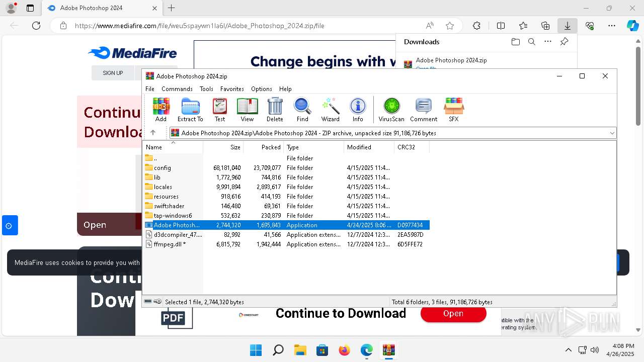Image resolution: width=644 pixels, height=362 pixels.
Task: Sort by Type column header
Action: point(314,147)
